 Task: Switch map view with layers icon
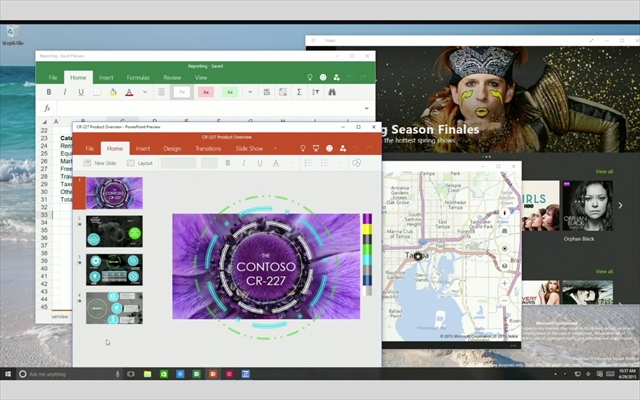coord(504,266)
